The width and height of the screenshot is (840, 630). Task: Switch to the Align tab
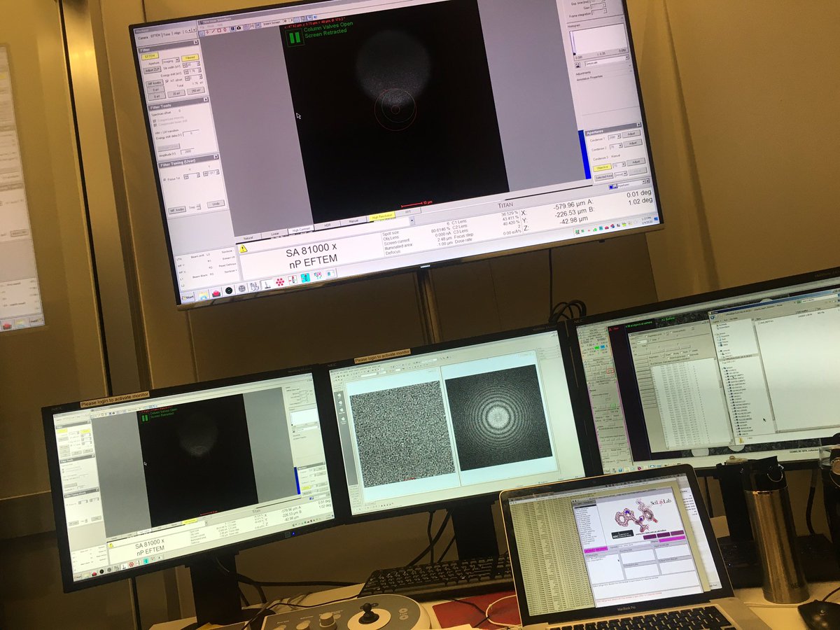pyautogui.click(x=177, y=34)
